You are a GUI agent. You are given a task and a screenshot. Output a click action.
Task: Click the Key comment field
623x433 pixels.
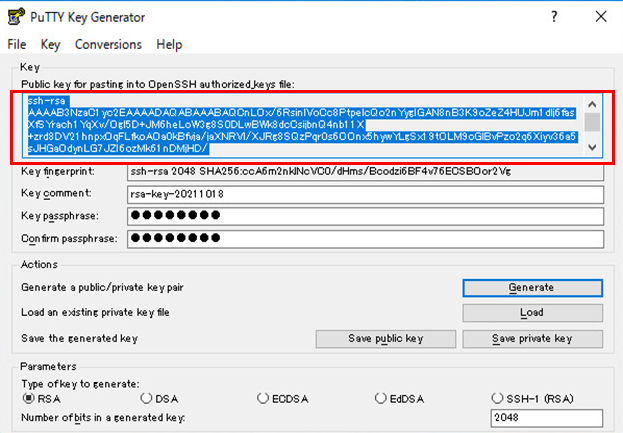coord(365,195)
